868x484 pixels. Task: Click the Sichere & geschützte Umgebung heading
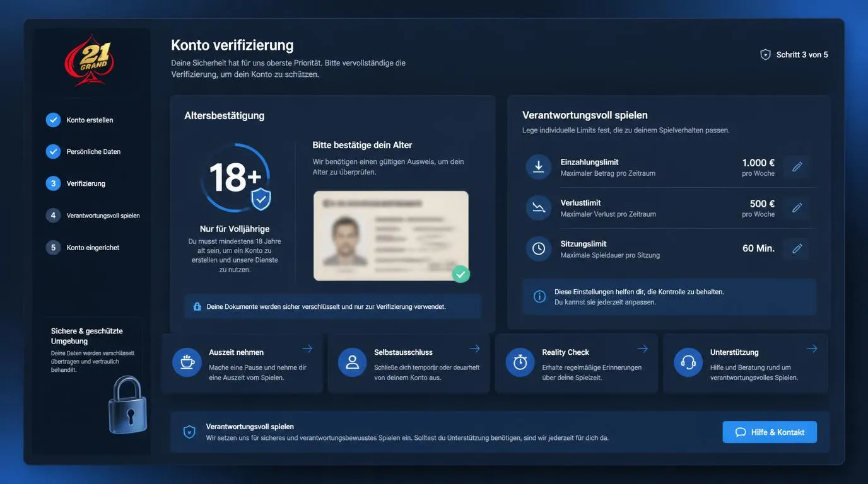click(x=86, y=336)
